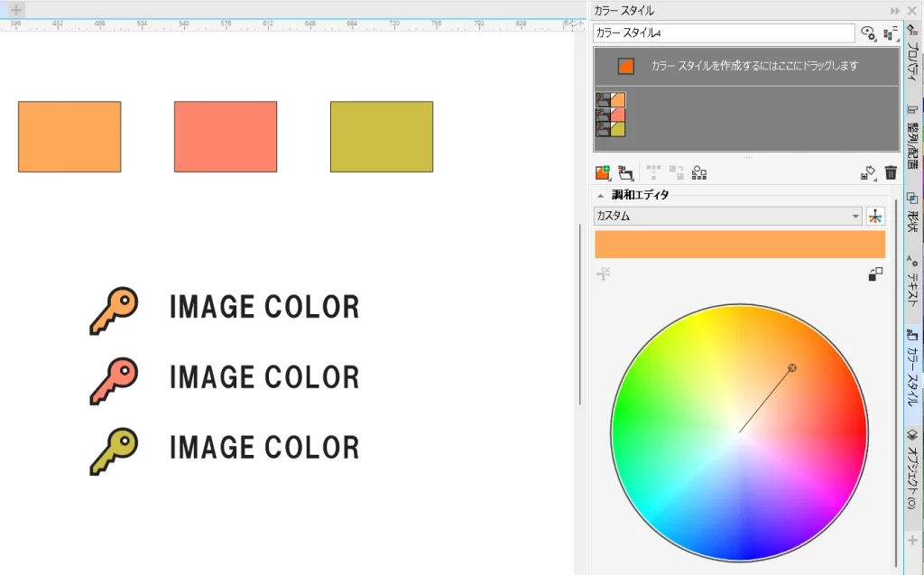
Task: Toggle the pin below the harmony color bar
Action: (x=603, y=274)
